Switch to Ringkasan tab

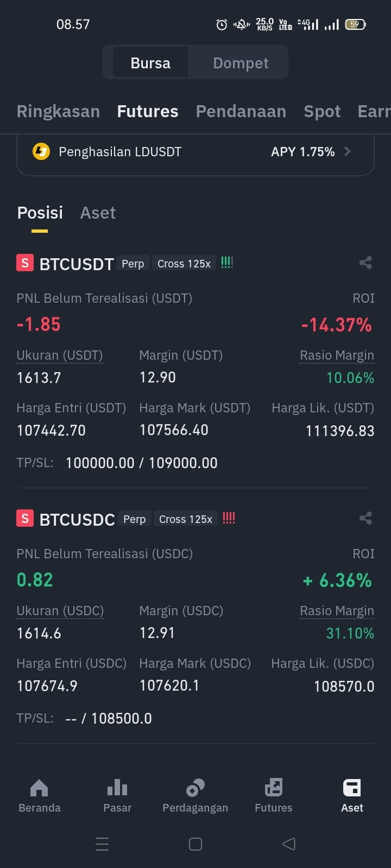tap(58, 111)
